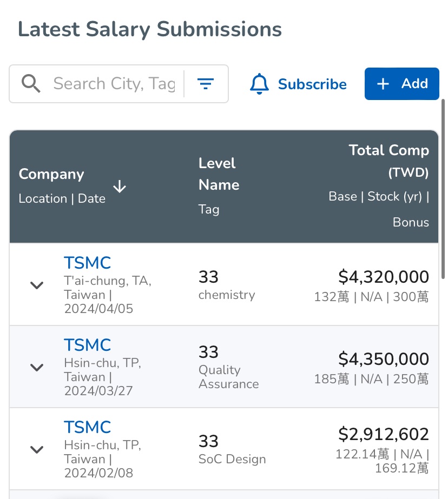Focus the Search City, Tag field

click(x=114, y=84)
